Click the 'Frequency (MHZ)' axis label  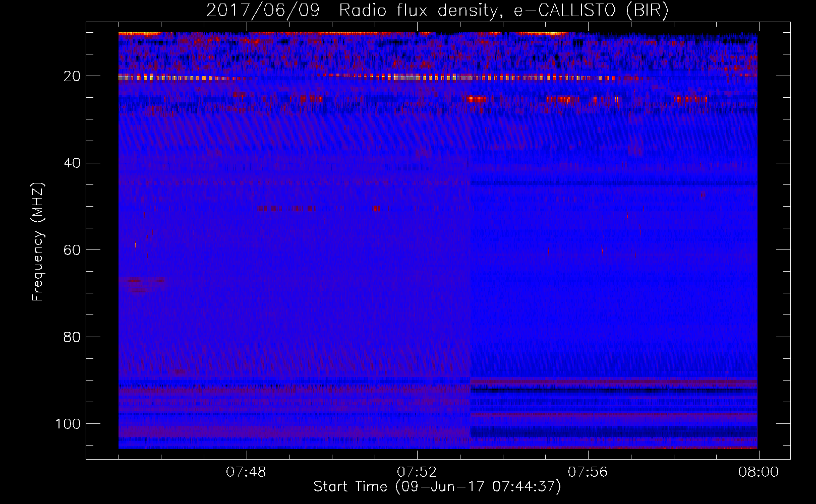point(38,241)
